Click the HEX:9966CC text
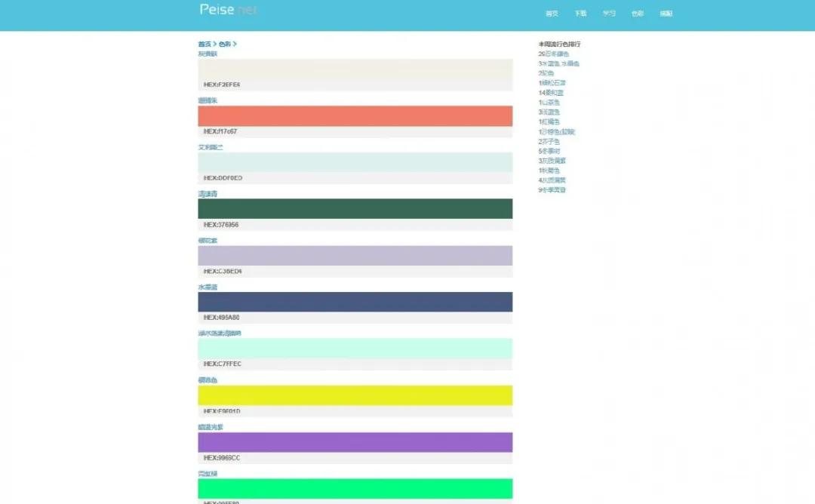Image resolution: width=815 pixels, height=504 pixels. (x=221, y=458)
